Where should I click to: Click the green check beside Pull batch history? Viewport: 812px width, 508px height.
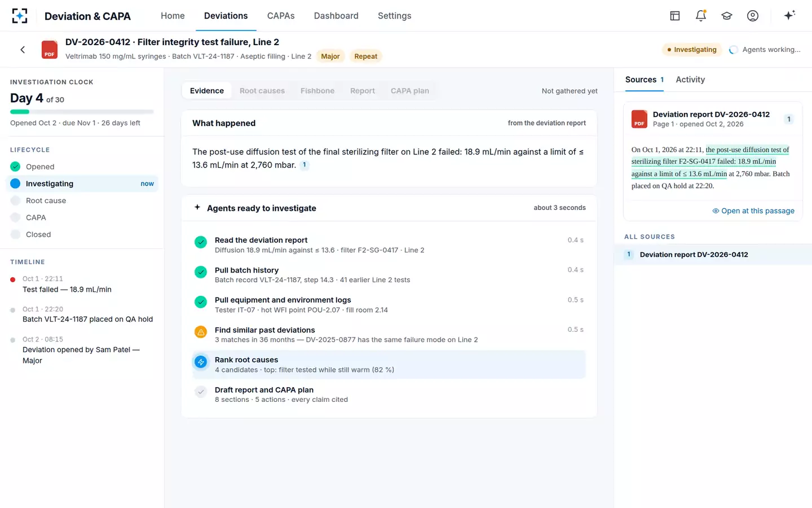(201, 272)
